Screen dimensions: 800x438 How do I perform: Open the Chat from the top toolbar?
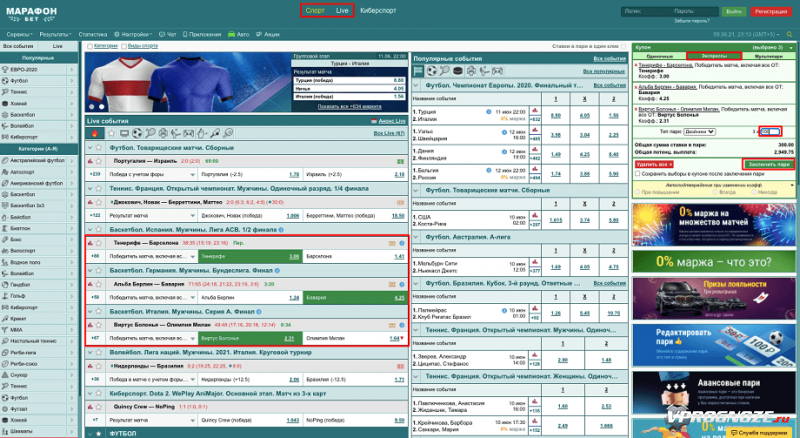166,33
